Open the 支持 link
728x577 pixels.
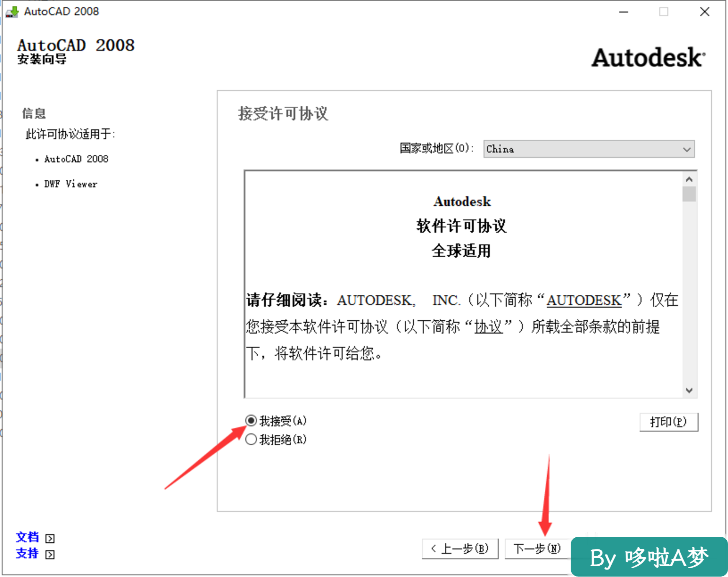coord(27,554)
